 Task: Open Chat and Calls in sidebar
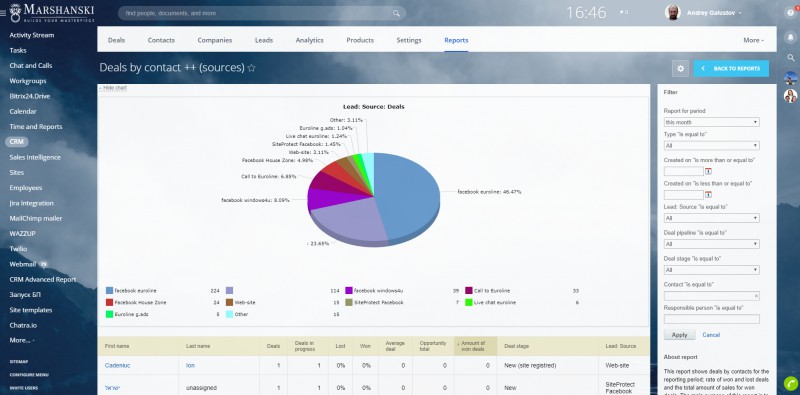click(31, 66)
